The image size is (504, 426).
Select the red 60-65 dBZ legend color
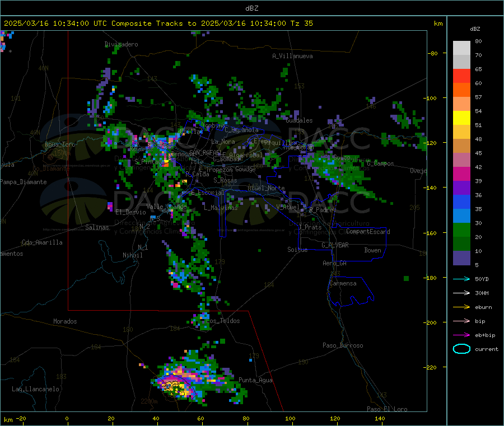(461, 76)
